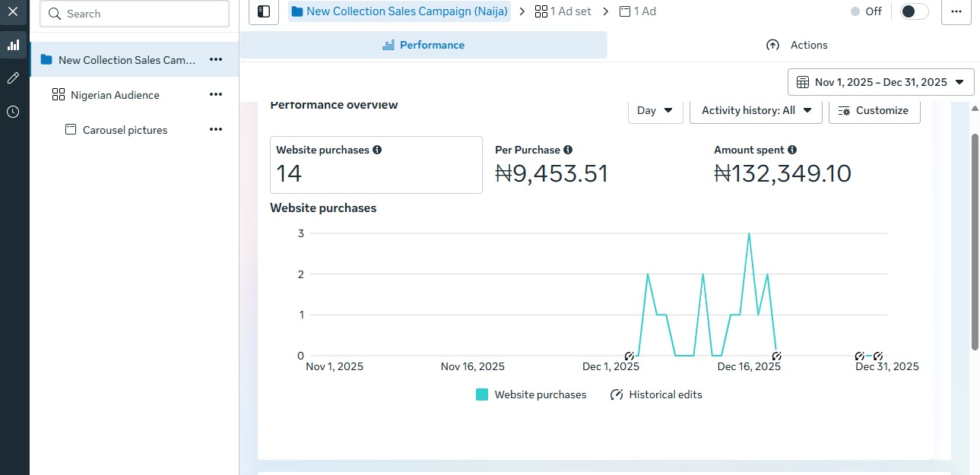
Task: Switch to the Performance tab
Action: pos(423,45)
